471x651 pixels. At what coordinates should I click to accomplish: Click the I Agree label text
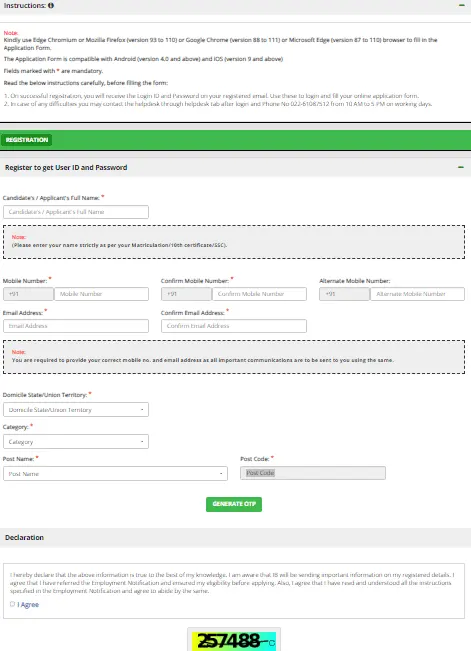tap(28, 605)
